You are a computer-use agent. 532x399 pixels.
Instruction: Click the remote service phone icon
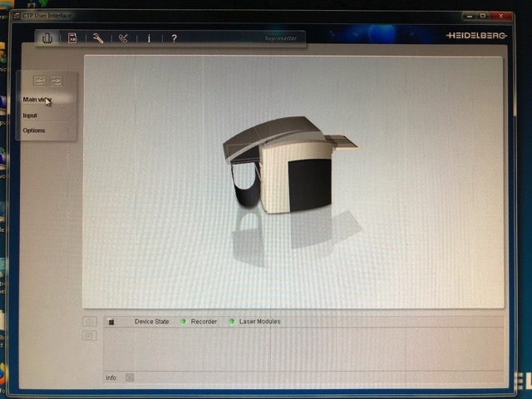(x=123, y=38)
